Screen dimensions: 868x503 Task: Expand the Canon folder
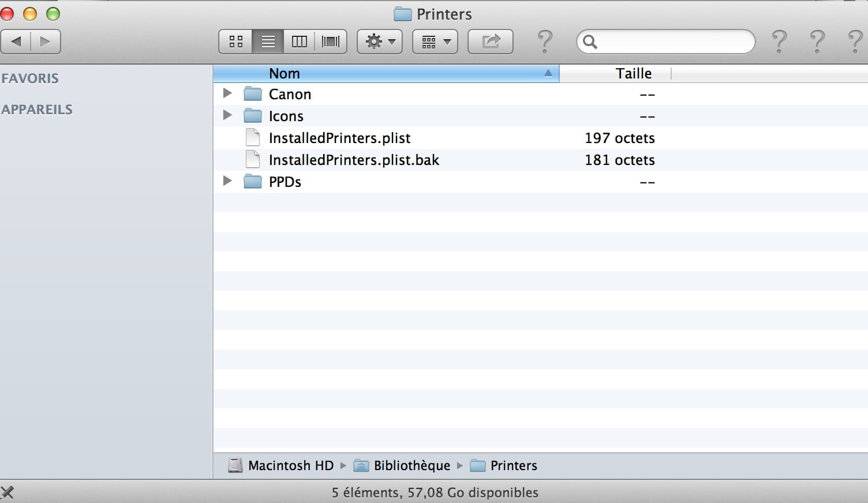(x=227, y=93)
